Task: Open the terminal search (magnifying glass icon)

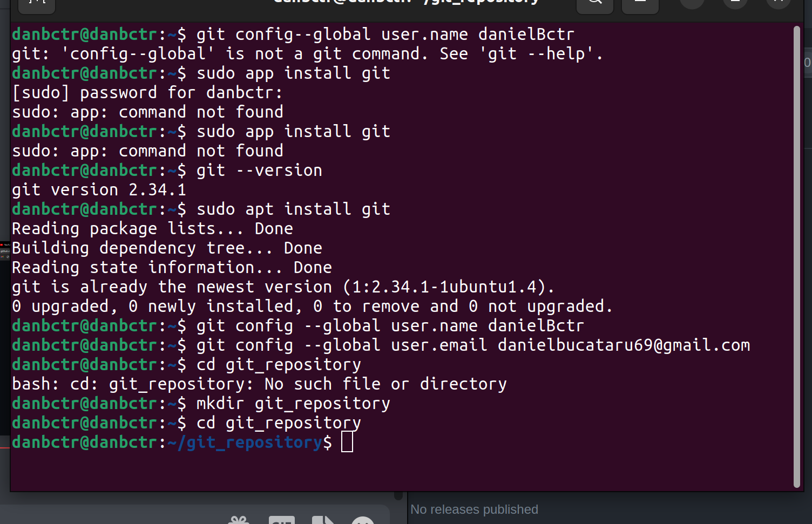Action: tap(594, 2)
